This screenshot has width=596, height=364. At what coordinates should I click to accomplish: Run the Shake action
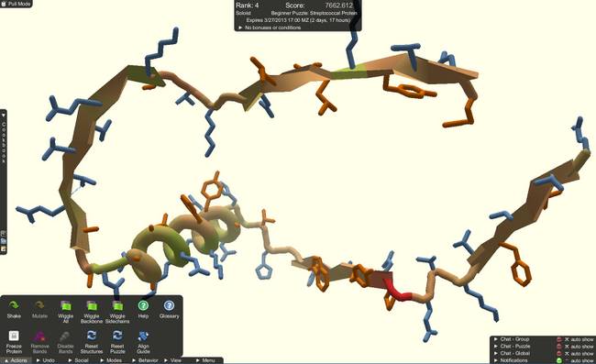(x=14, y=308)
